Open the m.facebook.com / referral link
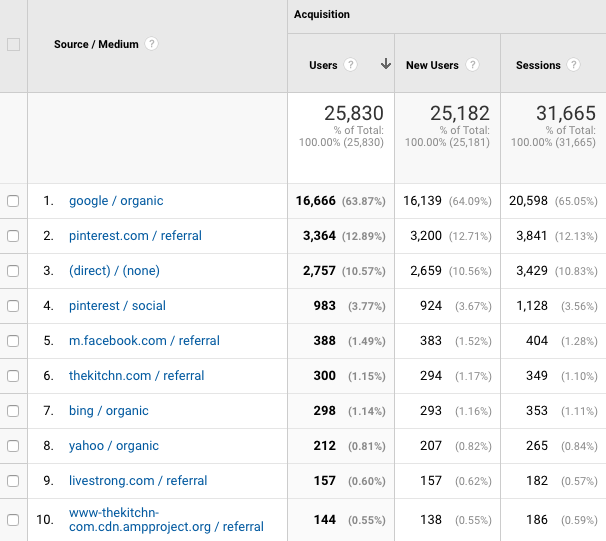606x541 pixels. click(144, 341)
